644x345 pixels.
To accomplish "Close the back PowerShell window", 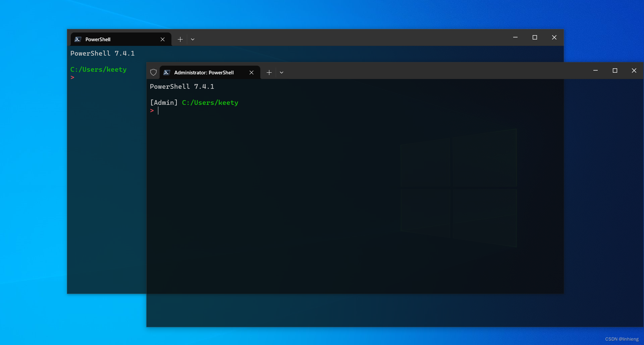I will (554, 38).
